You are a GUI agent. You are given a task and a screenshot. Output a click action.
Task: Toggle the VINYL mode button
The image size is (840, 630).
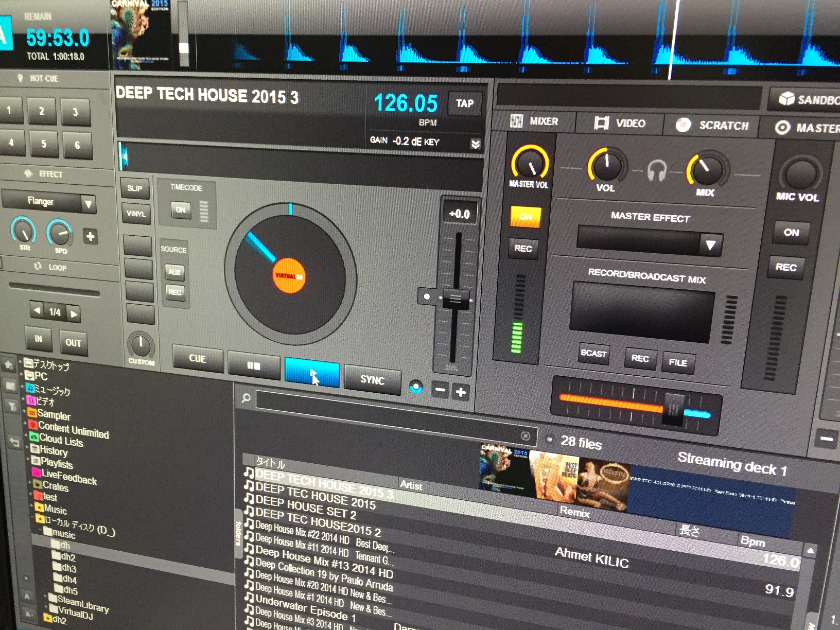click(x=136, y=214)
